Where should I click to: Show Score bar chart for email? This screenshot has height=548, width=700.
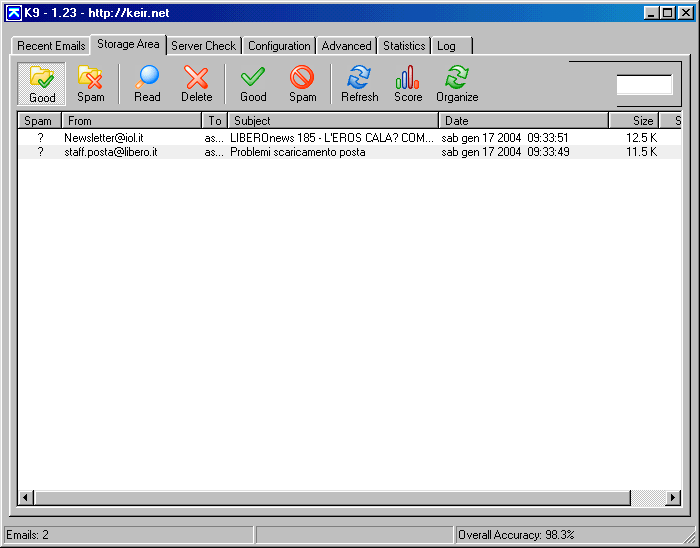(x=408, y=84)
